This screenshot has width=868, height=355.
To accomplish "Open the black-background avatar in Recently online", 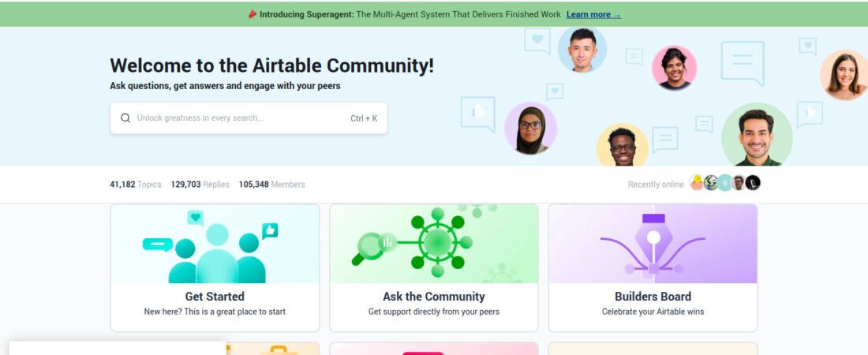I will [x=753, y=183].
